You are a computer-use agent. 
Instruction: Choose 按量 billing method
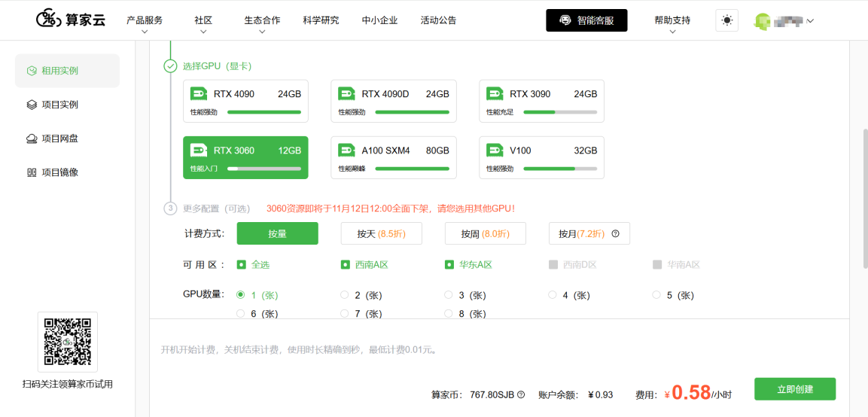coord(277,233)
